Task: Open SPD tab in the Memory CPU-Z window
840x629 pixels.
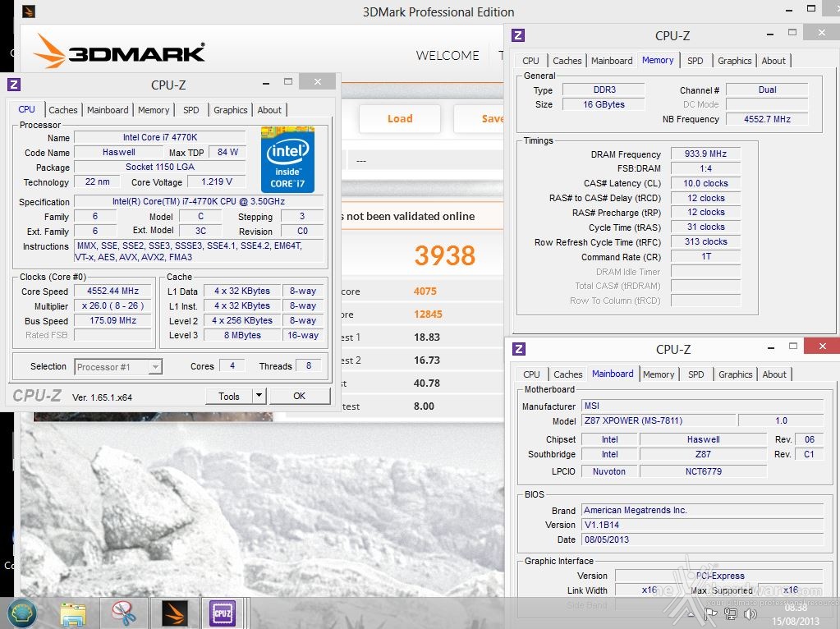Action: pyautogui.click(x=695, y=61)
